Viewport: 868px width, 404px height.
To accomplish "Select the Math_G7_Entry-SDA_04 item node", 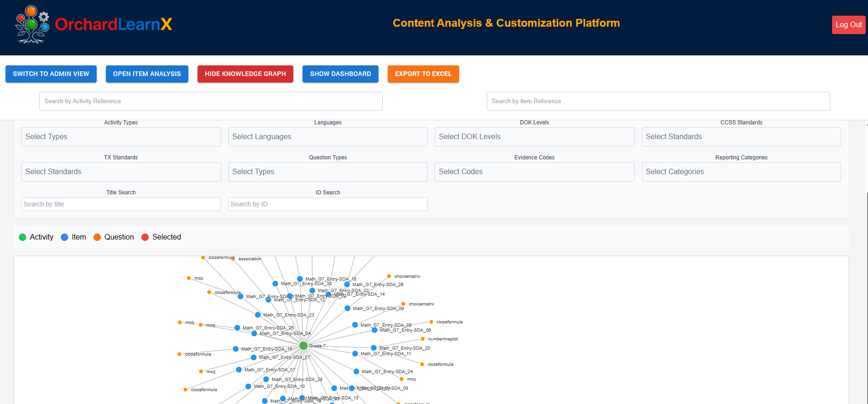I will pos(254,334).
